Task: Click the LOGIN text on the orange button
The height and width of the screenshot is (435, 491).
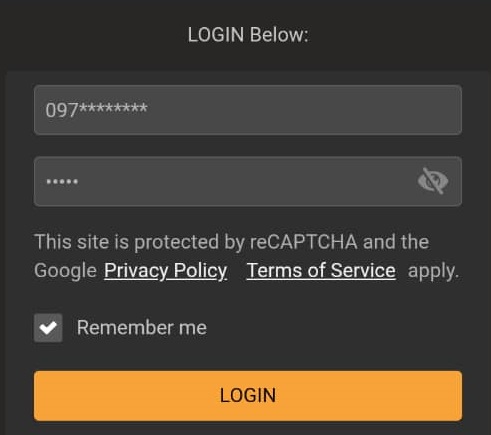Action: tap(248, 396)
